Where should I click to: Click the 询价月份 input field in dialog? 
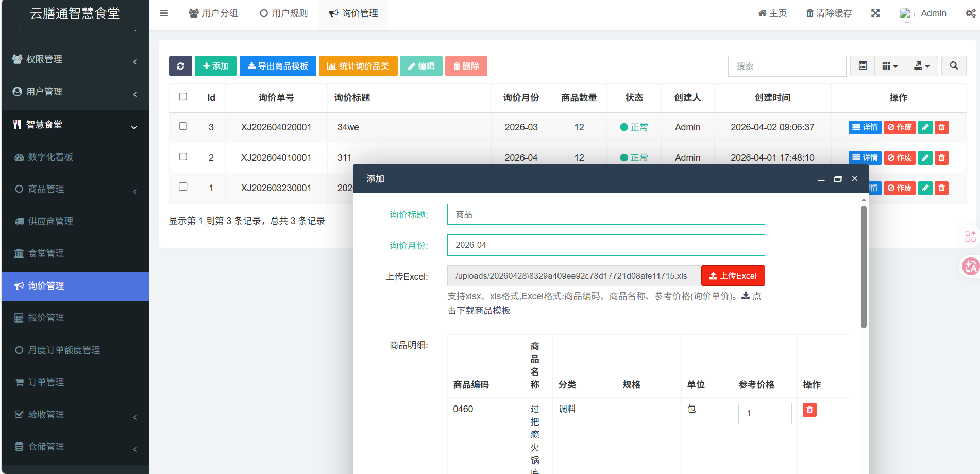click(605, 245)
